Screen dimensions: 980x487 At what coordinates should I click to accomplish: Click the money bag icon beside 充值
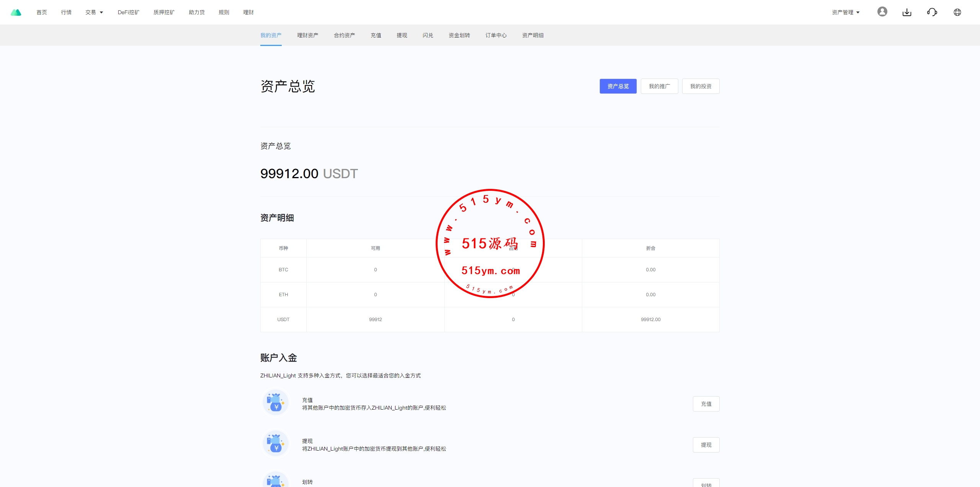(x=276, y=403)
